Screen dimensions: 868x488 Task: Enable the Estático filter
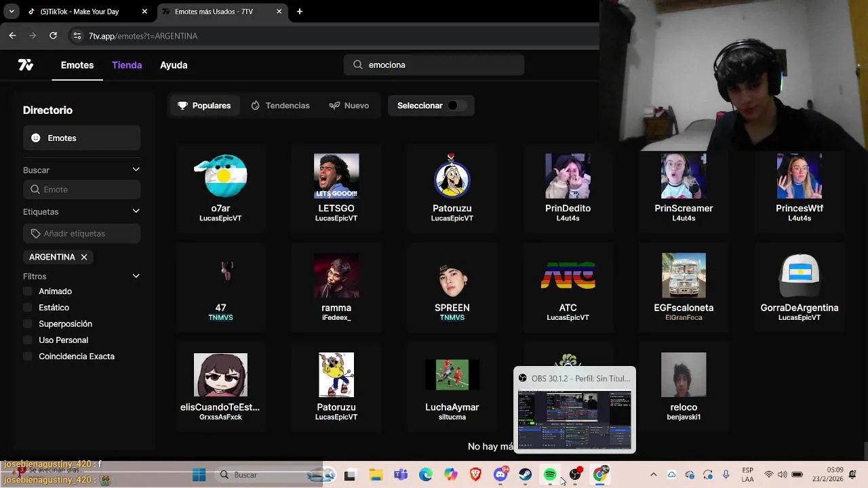tap(28, 308)
